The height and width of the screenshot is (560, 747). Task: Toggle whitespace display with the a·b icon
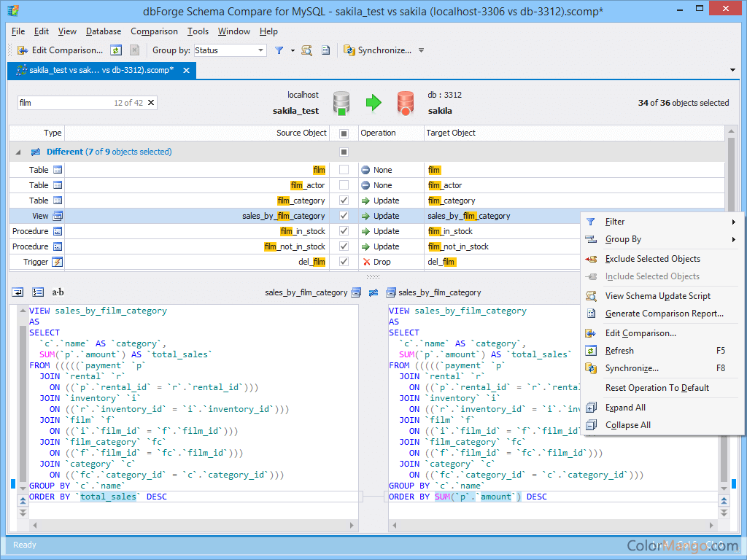pyautogui.click(x=57, y=292)
